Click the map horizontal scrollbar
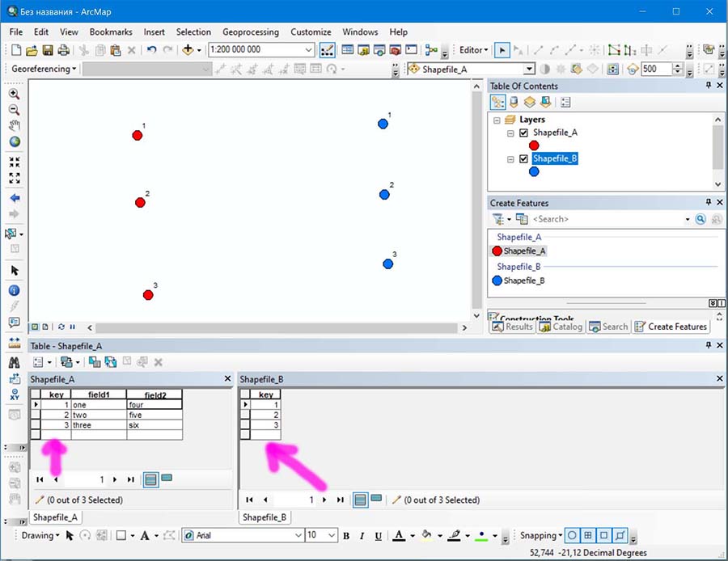Viewport: 728px width, 561px height. pyautogui.click(x=277, y=327)
